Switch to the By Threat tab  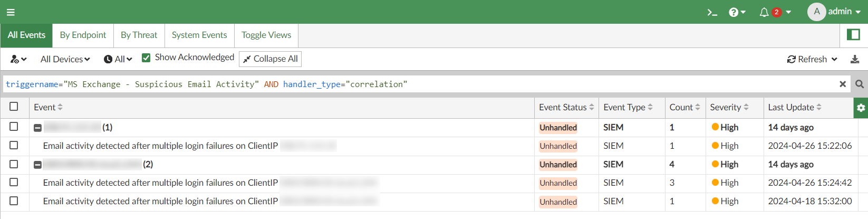139,35
